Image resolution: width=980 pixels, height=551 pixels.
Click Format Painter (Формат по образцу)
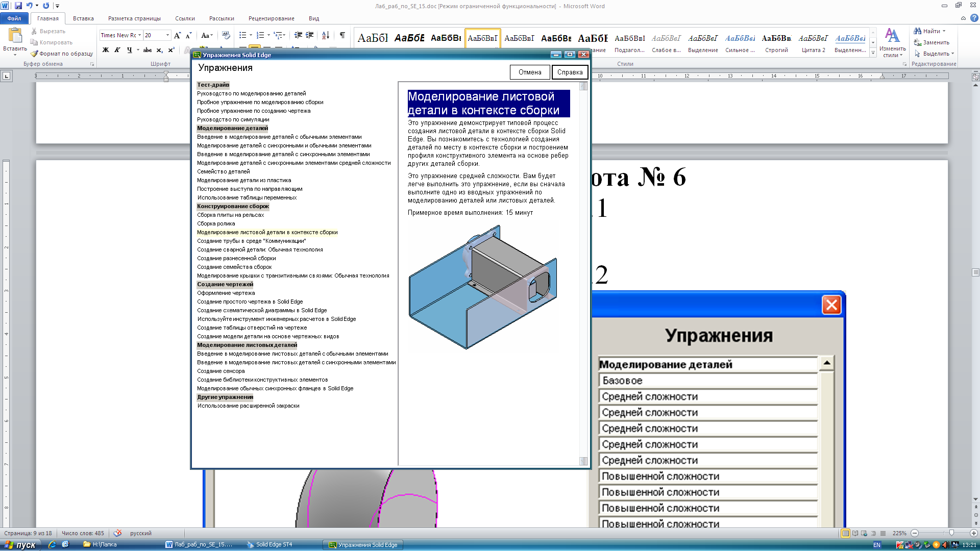[62, 54]
